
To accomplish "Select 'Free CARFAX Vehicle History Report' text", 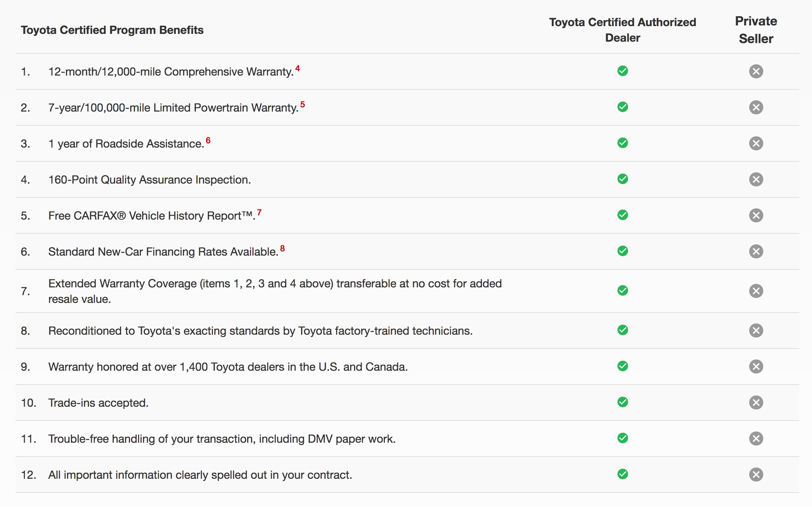I will coord(152,216).
